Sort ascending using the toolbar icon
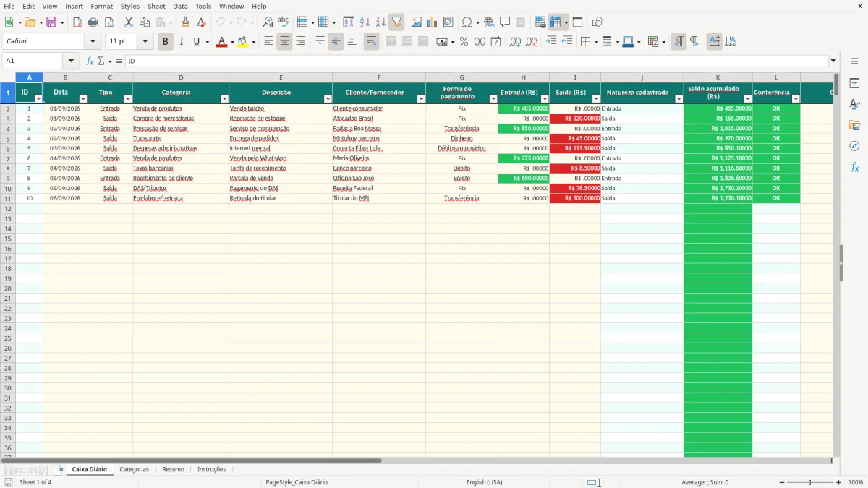868x488 pixels. [x=365, y=22]
